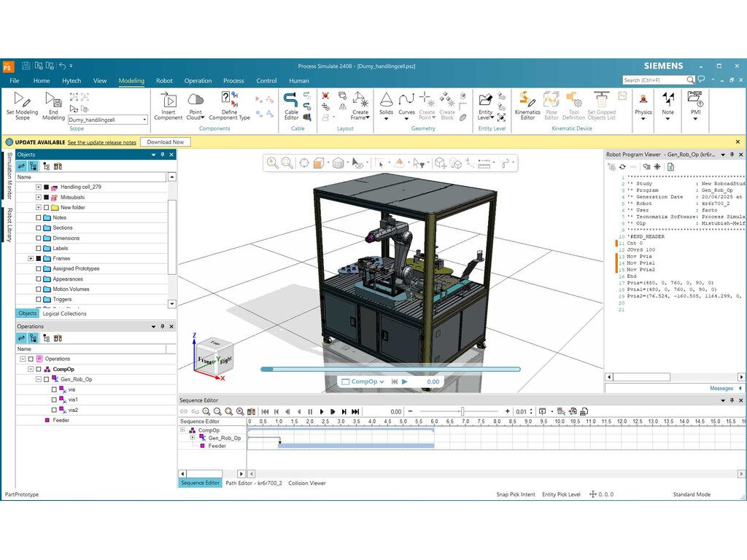
Task: Toggle checkbox for via1 operation
Action: point(54,400)
